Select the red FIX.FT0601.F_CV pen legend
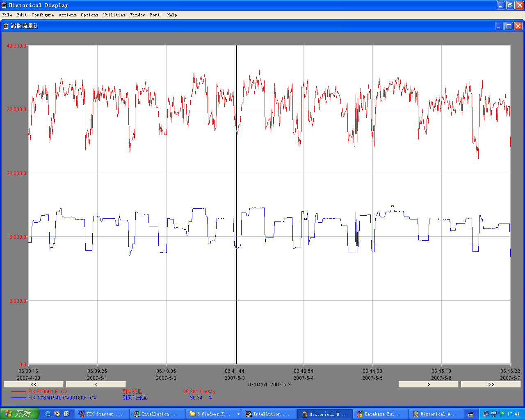Screen dimensions: 525x420 [48, 392]
